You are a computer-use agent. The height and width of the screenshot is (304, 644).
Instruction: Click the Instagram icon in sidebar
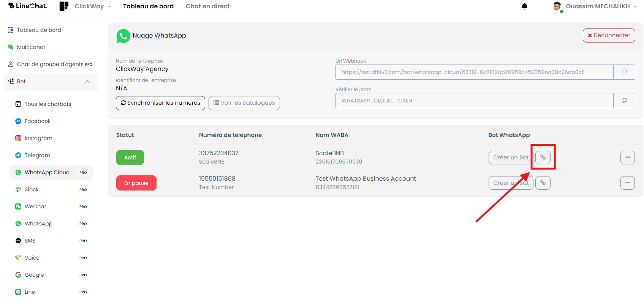pos(18,138)
